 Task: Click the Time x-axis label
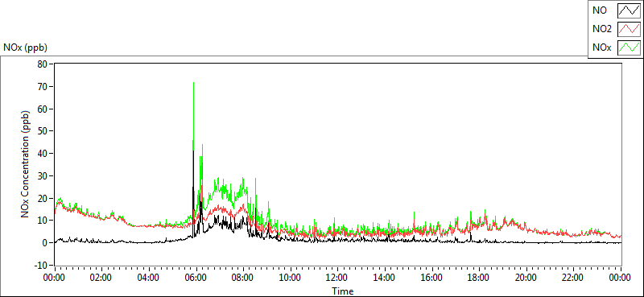tap(343, 291)
